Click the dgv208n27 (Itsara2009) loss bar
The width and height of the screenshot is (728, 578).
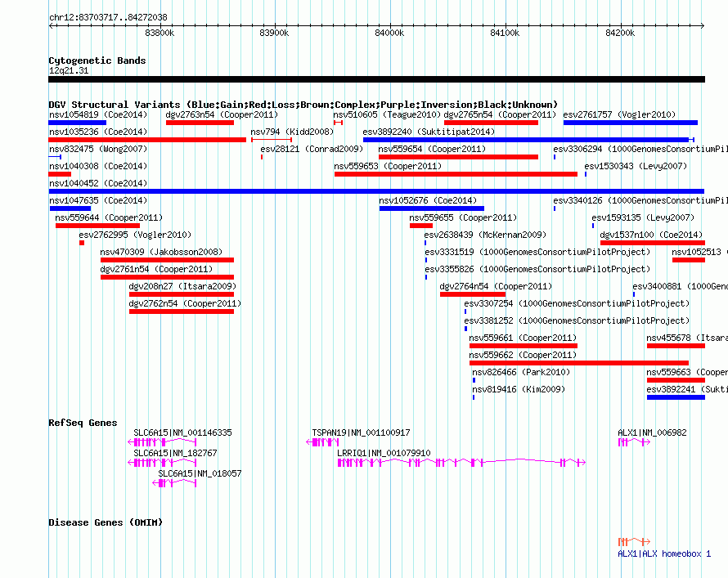[x=182, y=294]
